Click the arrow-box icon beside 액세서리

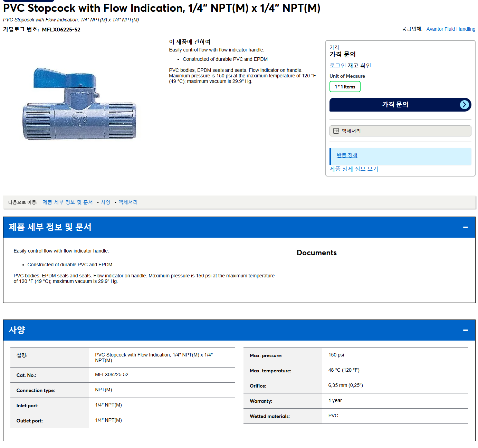pyautogui.click(x=336, y=131)
